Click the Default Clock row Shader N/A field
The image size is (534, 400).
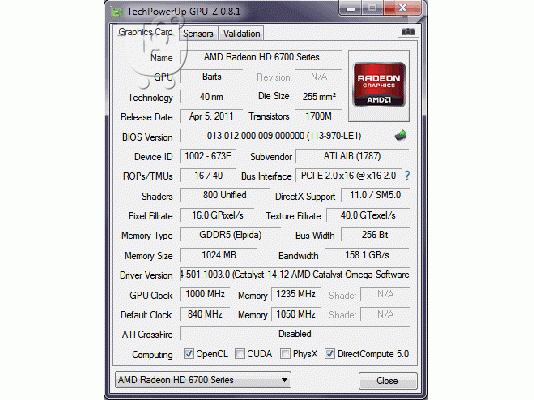click(385, 314)
